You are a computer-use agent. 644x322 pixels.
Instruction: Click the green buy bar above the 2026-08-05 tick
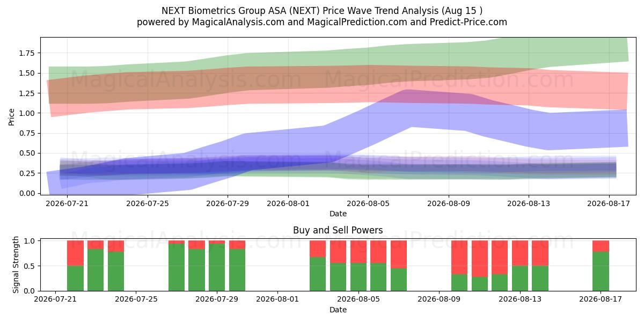point(358,277)
